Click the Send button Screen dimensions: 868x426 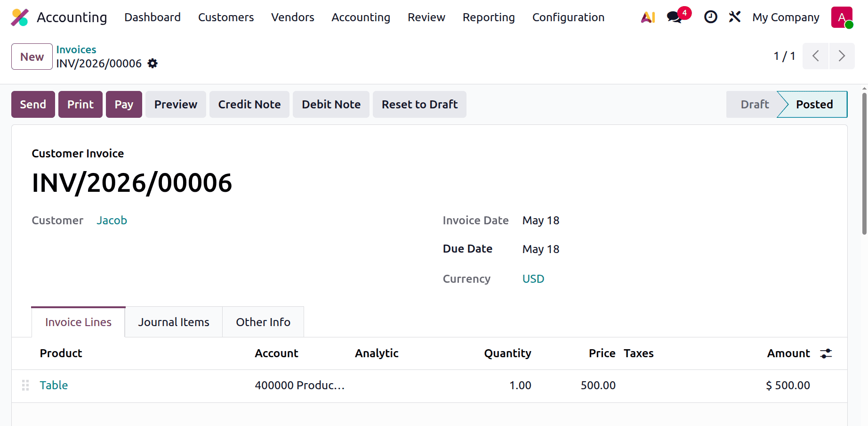(x=33, y=104)
